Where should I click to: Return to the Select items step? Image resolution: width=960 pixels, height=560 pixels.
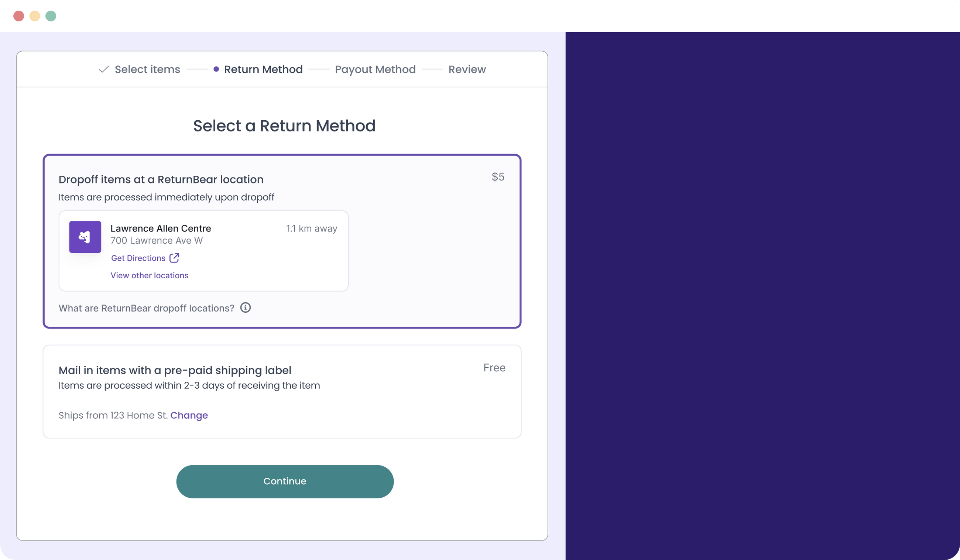147,69
